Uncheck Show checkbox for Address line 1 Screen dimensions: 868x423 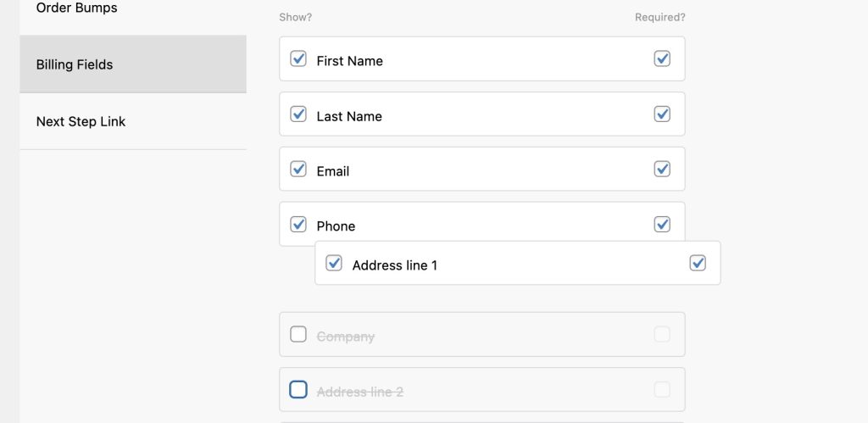point(334,264)
